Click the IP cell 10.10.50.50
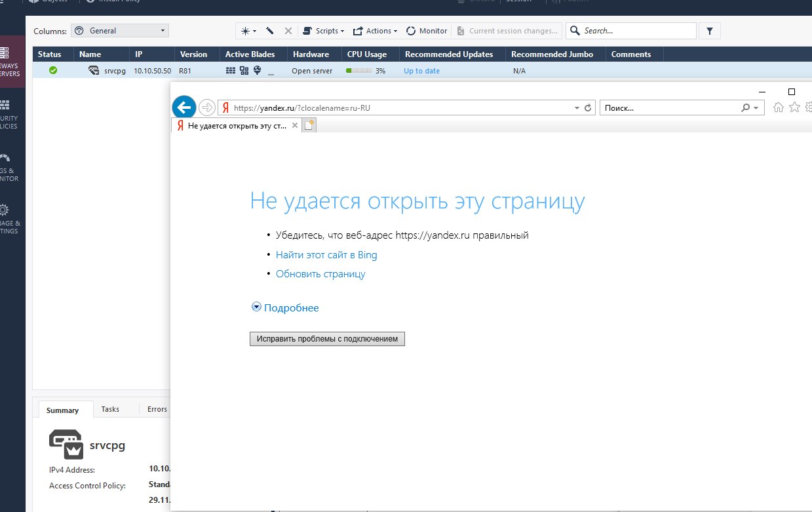 [152, 71]
